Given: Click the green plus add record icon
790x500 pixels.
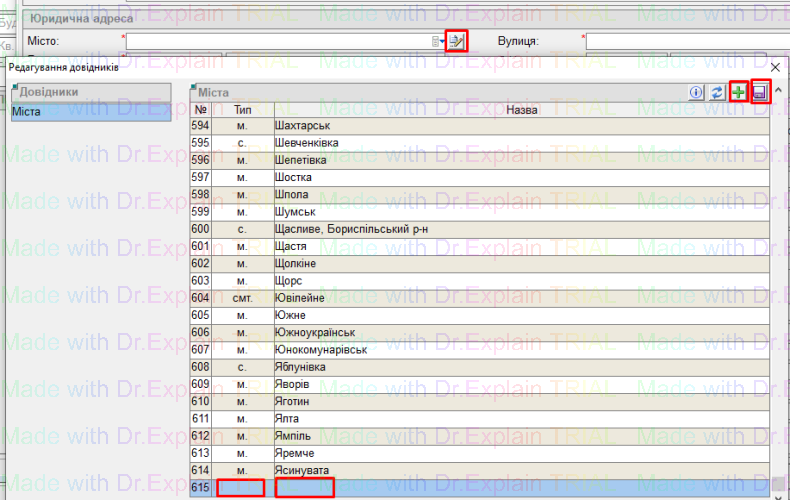Looking at the screenshot, I should click(739, 92).
